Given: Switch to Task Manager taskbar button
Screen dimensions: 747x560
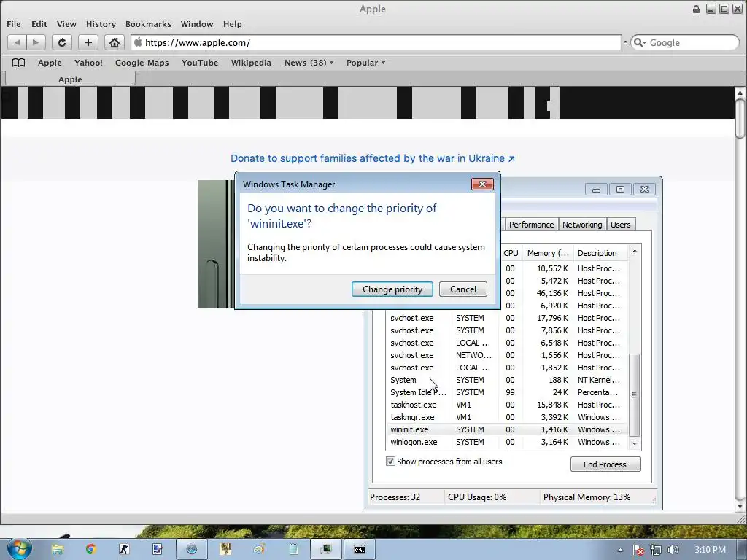Looking at the screenshot, I should [x=326, y=550].
